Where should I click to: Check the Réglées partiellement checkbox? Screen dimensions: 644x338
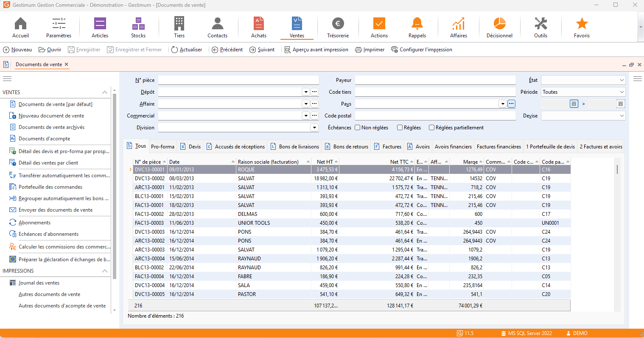431,128
